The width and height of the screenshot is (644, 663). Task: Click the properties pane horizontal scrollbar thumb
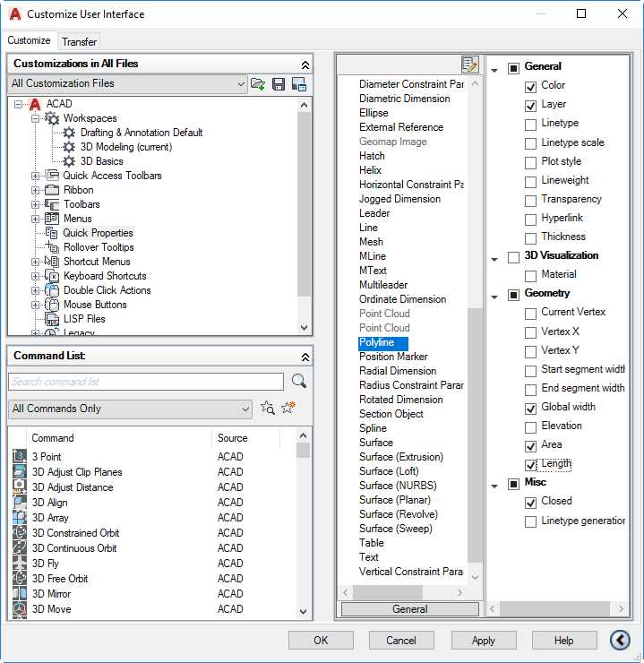coord(554,609)
